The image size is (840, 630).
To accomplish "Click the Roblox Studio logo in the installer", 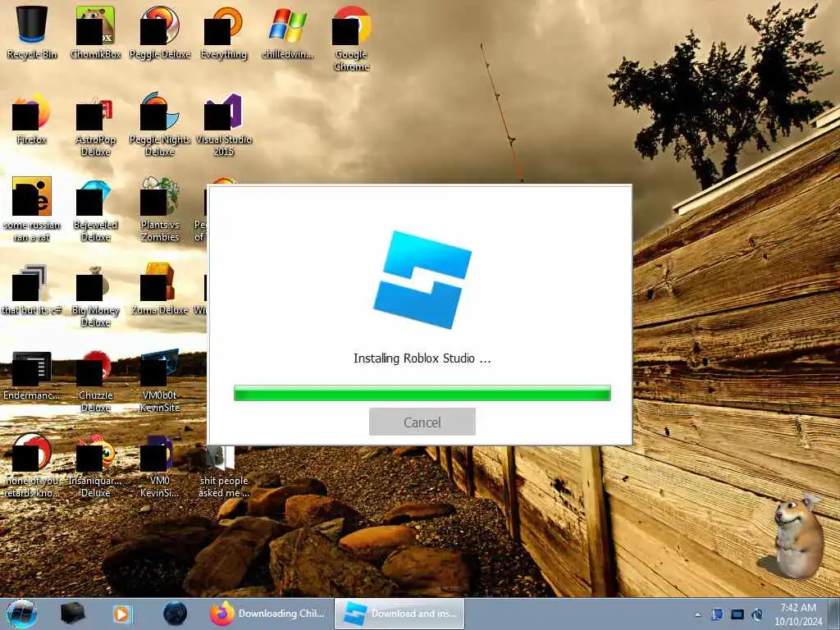I will 422,280.
